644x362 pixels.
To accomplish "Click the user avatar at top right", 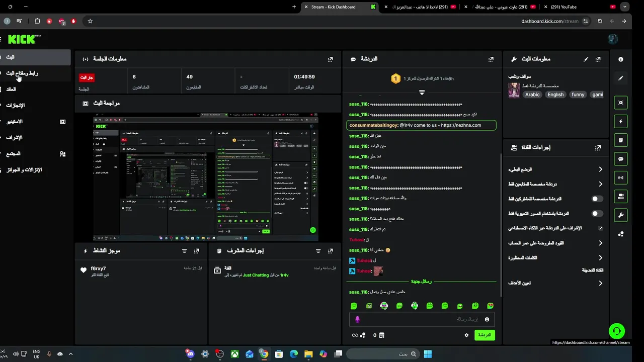I will pyautogui.click(x=613, y=39).
